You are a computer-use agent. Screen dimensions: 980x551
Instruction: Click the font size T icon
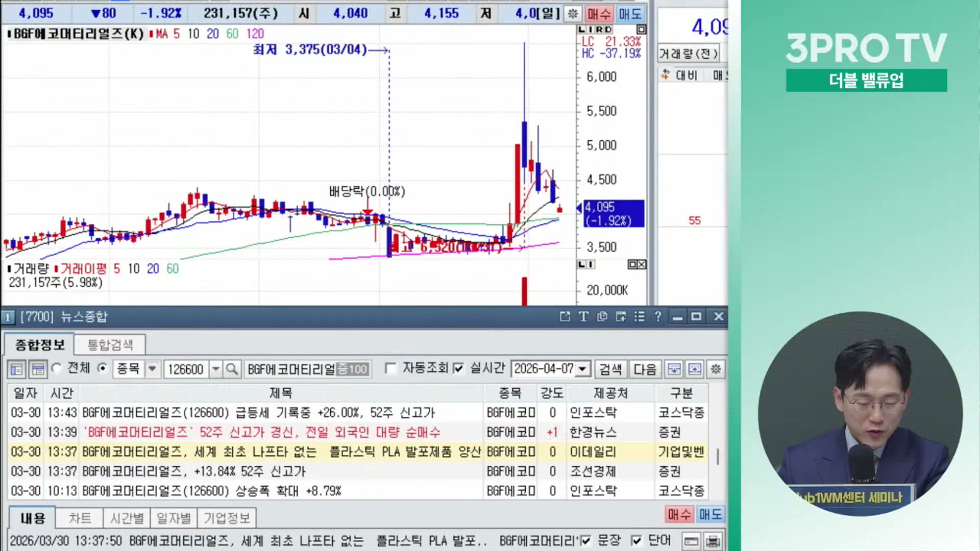coord(583,317)
